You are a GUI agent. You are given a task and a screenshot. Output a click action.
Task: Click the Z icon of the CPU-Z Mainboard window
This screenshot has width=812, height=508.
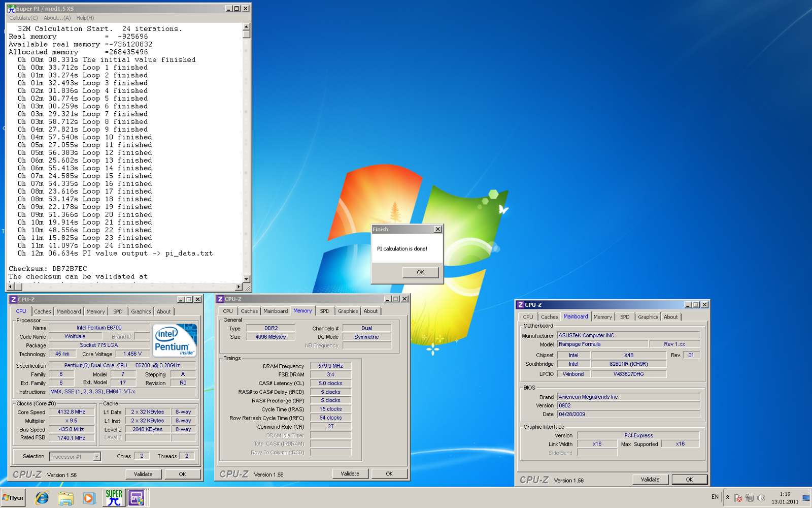(x=520, y=305)
